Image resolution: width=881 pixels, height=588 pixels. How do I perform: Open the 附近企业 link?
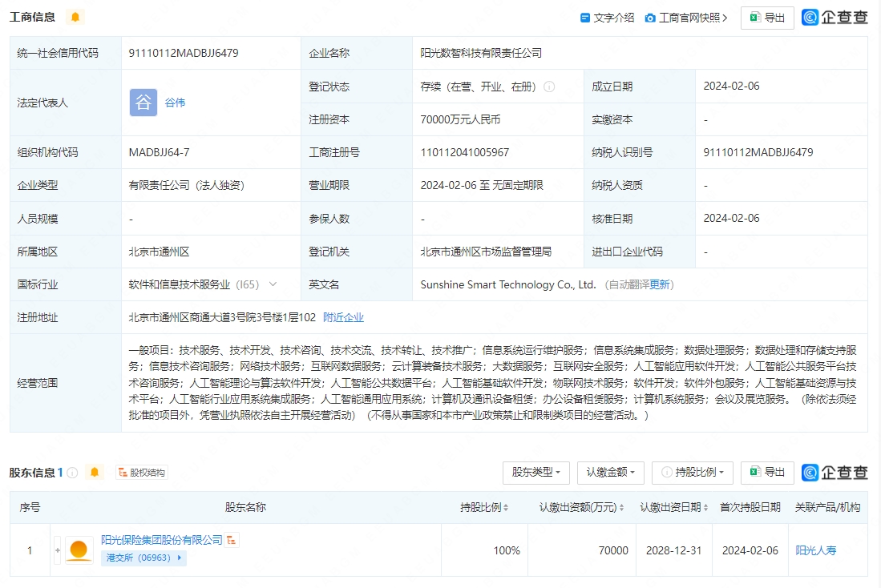pyautogui.click(x=344, y=316)
